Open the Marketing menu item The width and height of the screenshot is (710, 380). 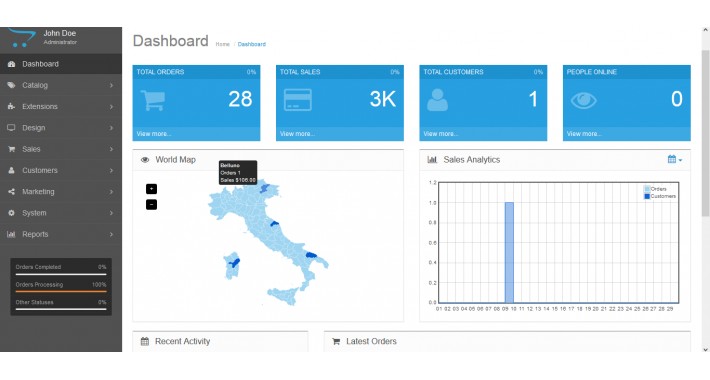coord(61,192)
